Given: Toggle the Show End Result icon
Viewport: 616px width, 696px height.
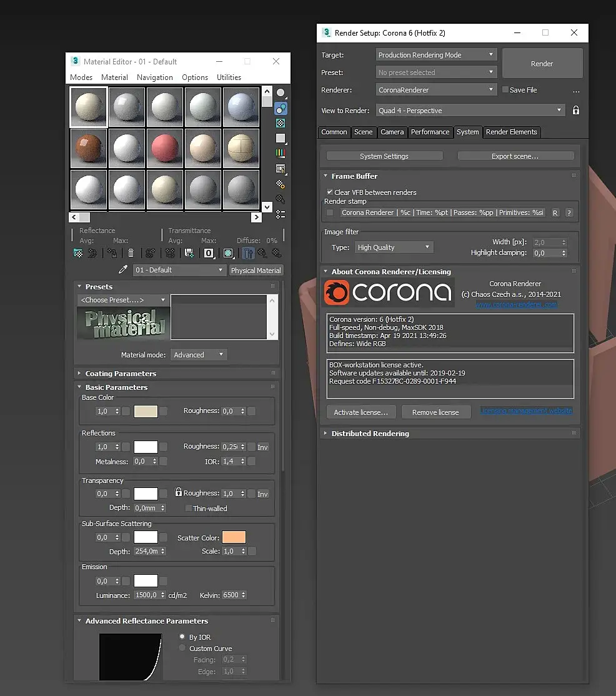Looking at the screenshot, I should [x=249, y=253].
